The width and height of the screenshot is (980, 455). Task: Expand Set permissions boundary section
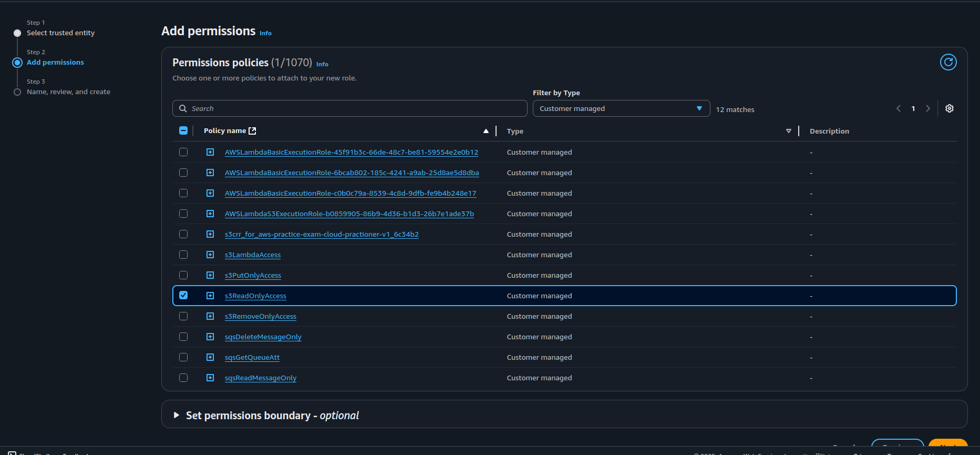pyautogui.click(x=177, y=416)
